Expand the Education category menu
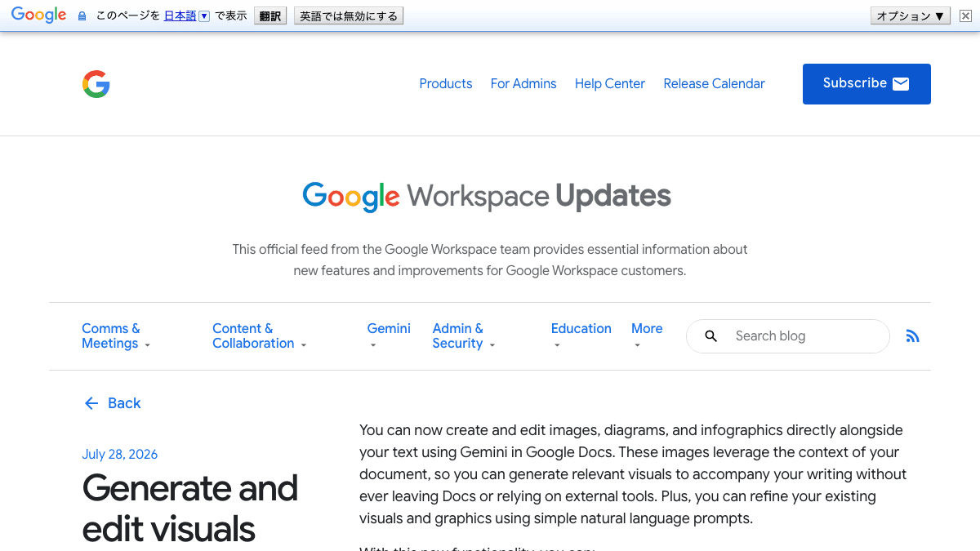 coord(581,335)
